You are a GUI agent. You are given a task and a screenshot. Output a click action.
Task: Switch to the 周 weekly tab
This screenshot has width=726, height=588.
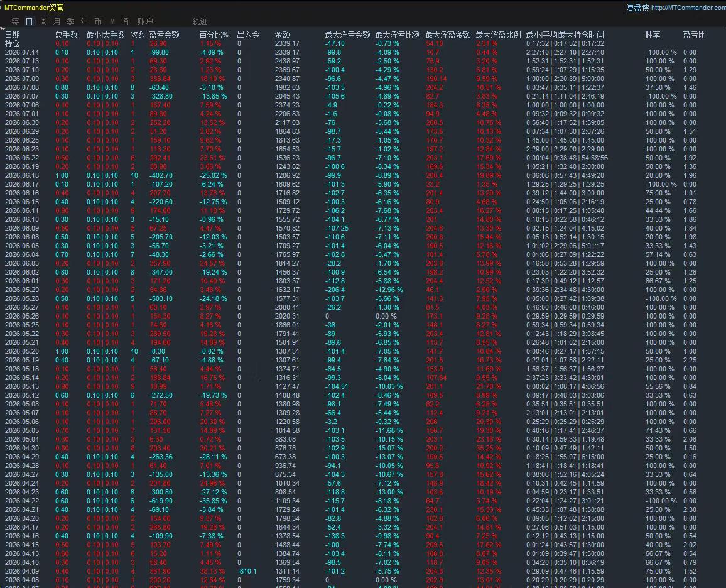pos(43,21)
